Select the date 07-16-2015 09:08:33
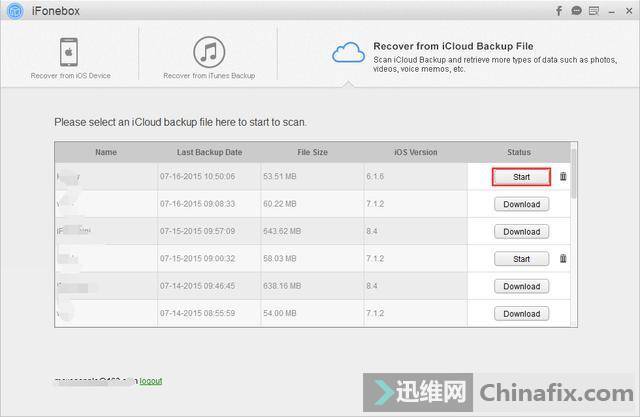 click(x=198, y=204)
